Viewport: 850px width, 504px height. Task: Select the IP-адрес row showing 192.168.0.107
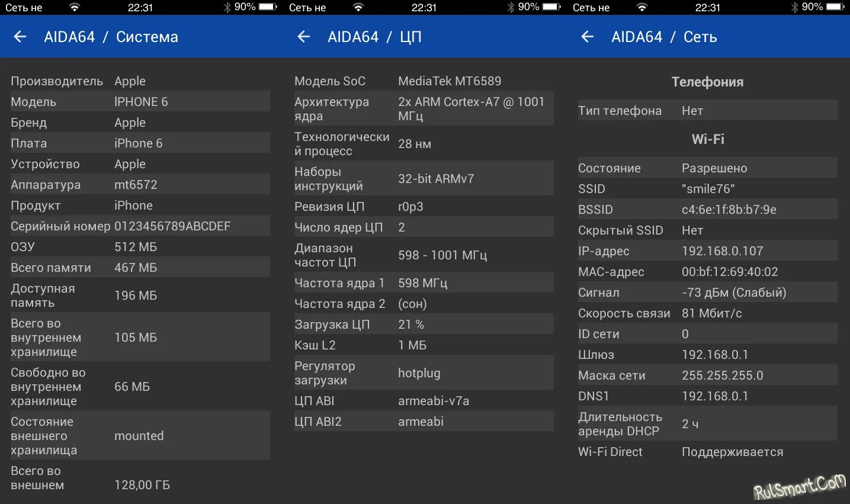pos(708,251)
